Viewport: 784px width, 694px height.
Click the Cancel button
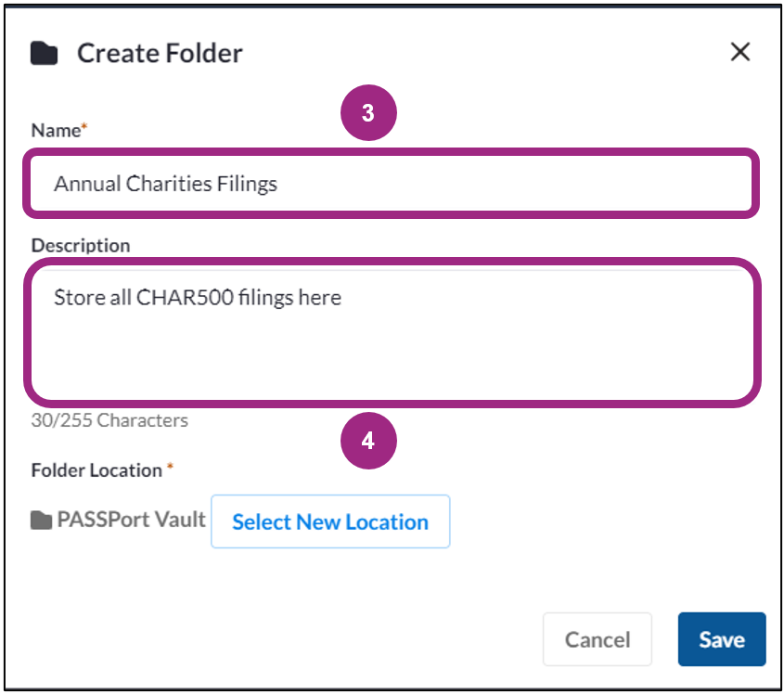598,639
